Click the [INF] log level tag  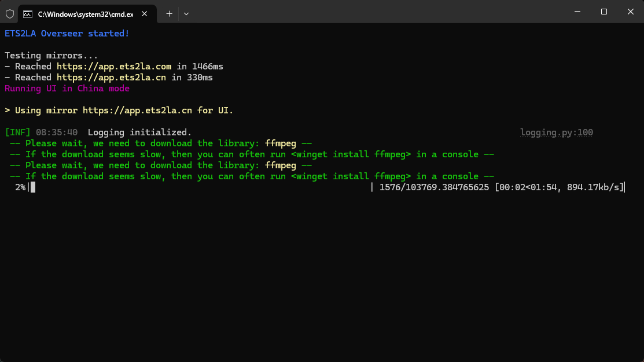17,132
